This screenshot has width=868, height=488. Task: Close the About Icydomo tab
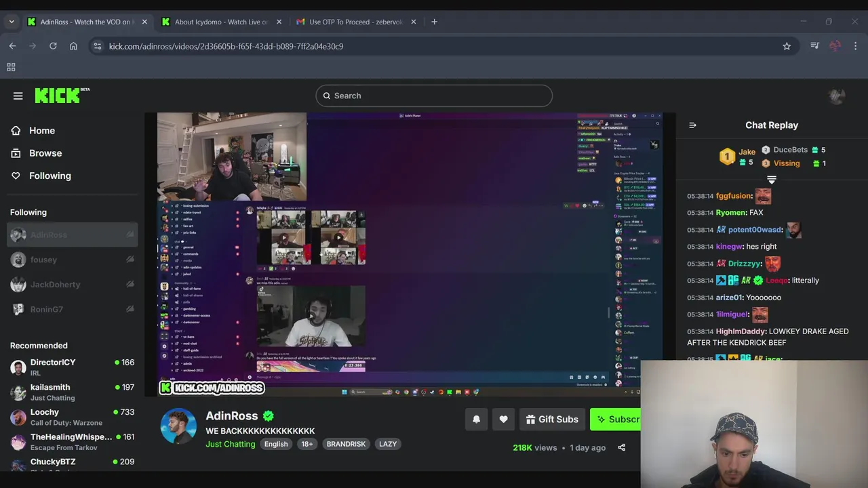click(279, 22)
